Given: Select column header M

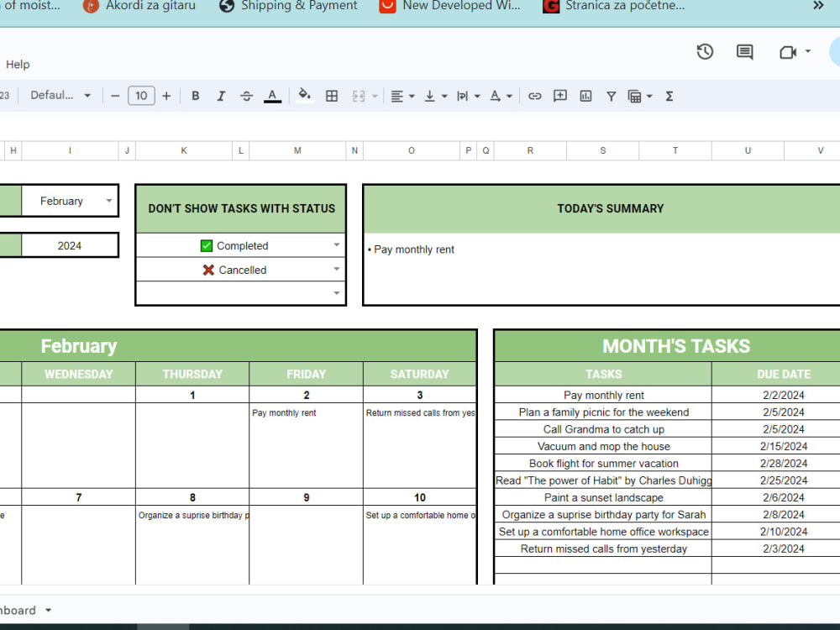Looking at the screenshot, I should pos(297,150).
